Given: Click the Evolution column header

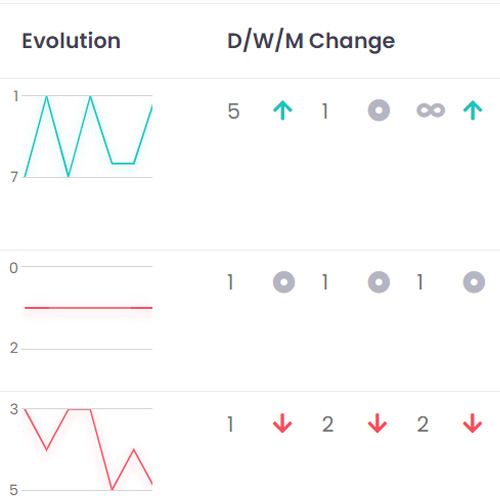Looking at the screenshot, I should point(71,41).
